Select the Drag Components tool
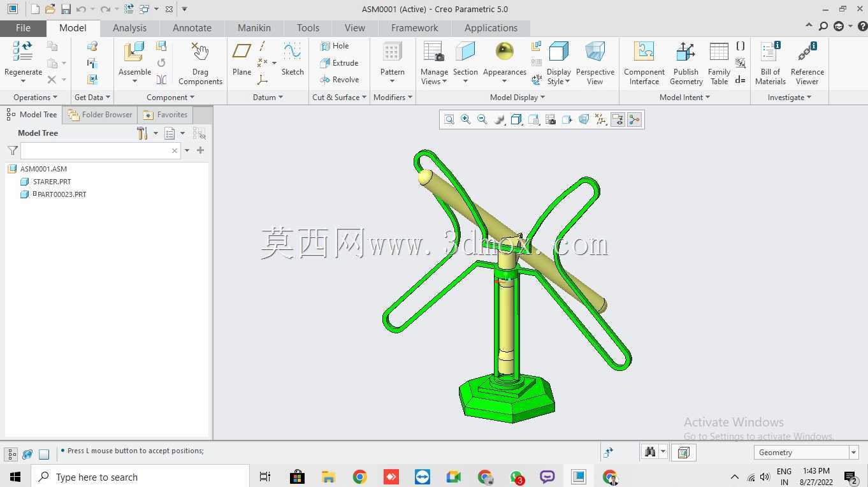The height and width of the screenshot is (487, 868). pos(200,63)
